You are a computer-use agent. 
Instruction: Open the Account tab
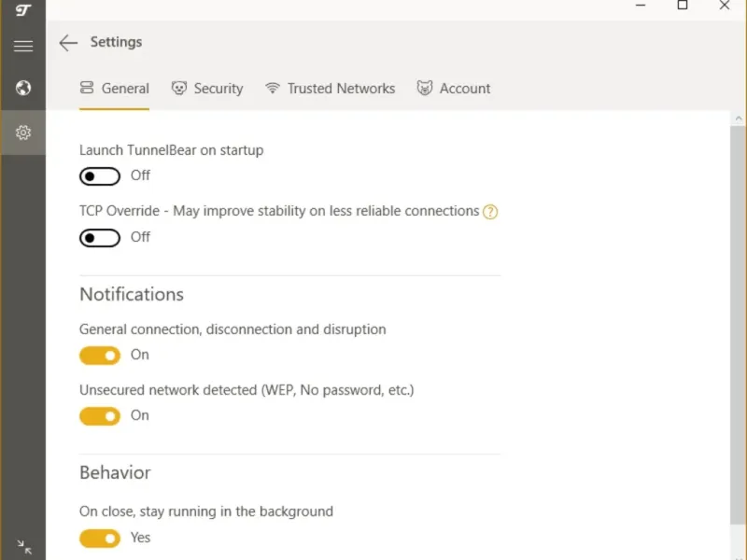pos(454,89)
